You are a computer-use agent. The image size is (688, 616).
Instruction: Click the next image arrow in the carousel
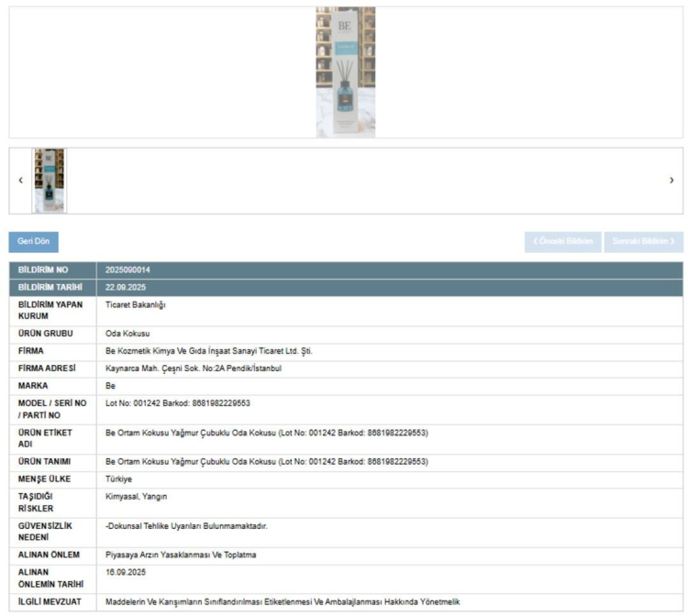(x=671, y=181)
